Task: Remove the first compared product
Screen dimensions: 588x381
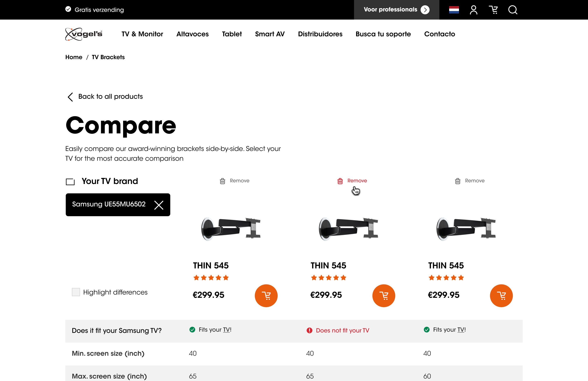Action: [x=234, y=181]
